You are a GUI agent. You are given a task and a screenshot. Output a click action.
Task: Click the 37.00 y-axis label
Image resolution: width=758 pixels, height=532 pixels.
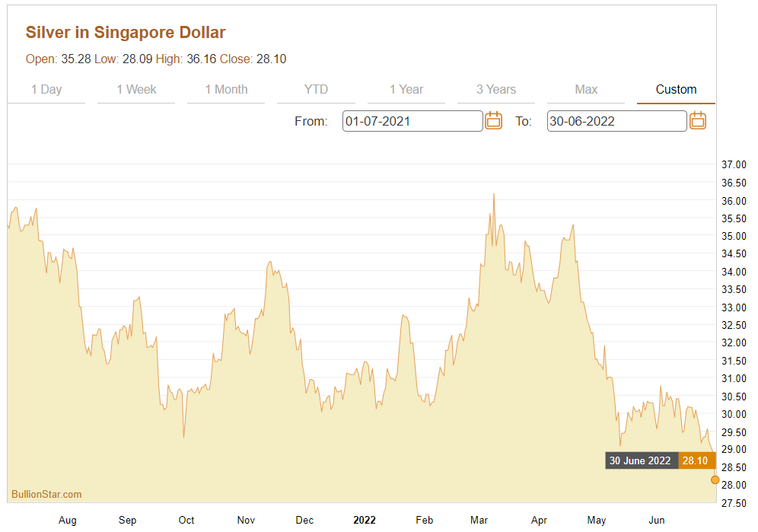click(x=734, y=164)
